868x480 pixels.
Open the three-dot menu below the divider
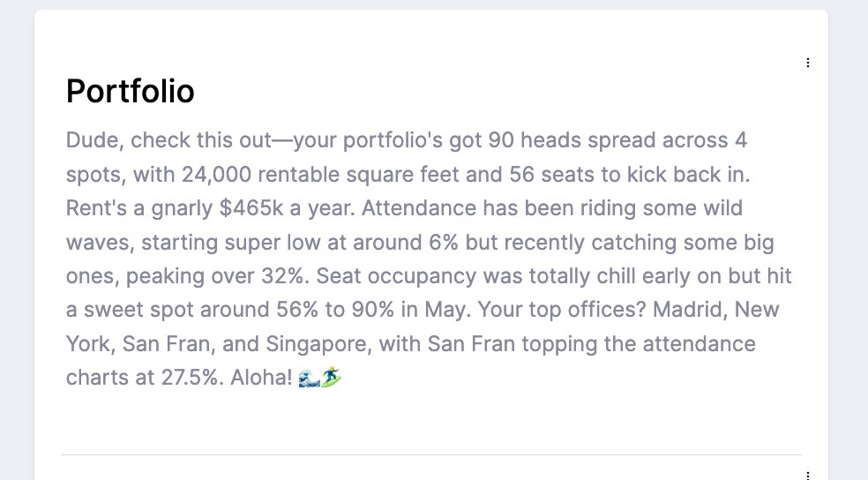(808, 476)
